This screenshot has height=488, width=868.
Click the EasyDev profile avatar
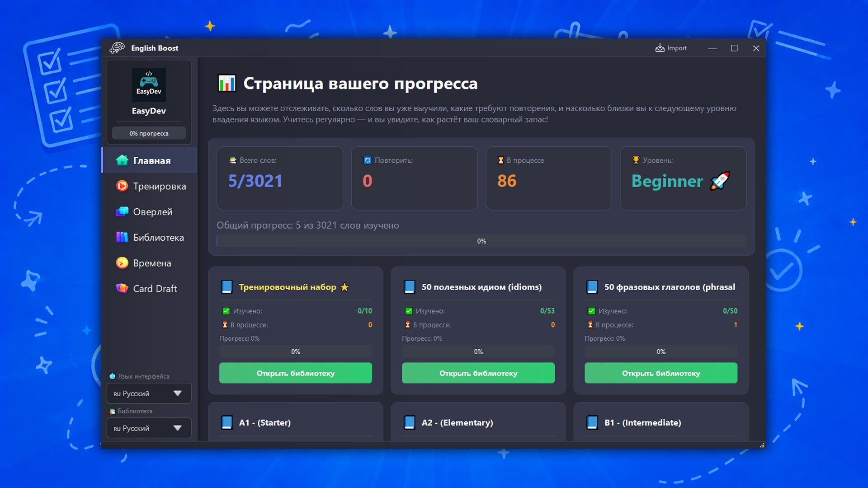(149, 84)
